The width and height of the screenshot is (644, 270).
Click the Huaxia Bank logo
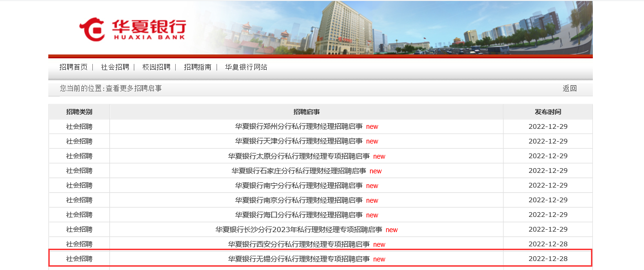(133, 29)
